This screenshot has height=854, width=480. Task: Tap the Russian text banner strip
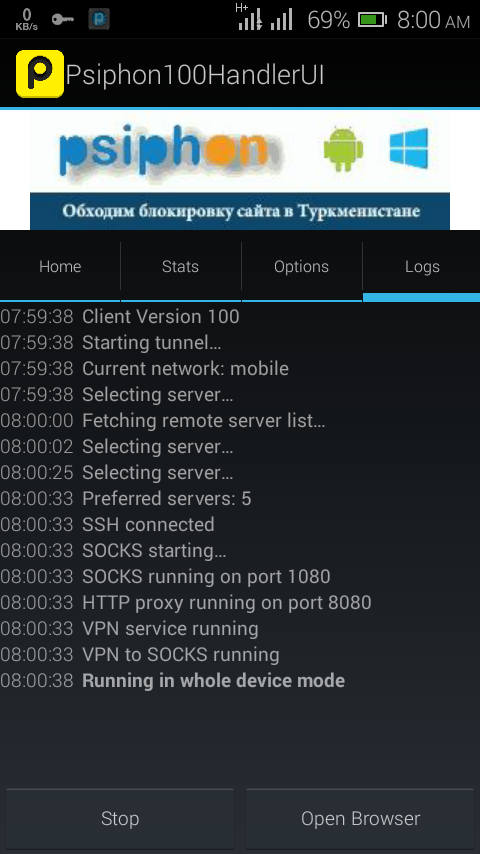(240, 211)
